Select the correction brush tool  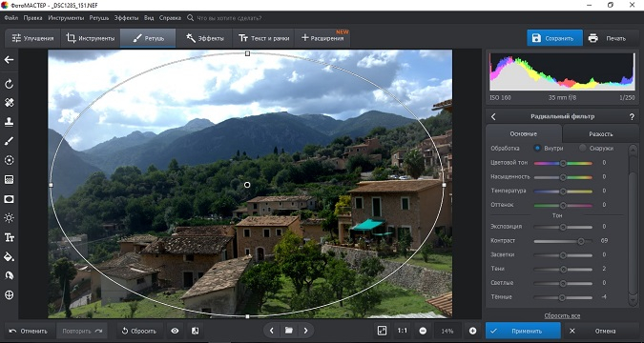point(9,141)
